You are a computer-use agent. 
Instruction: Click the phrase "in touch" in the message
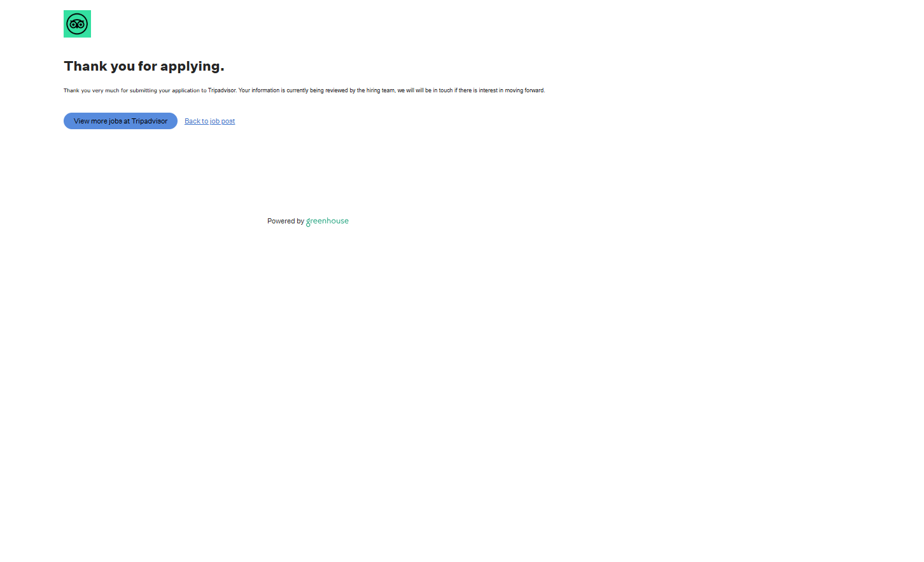[443, 90]
